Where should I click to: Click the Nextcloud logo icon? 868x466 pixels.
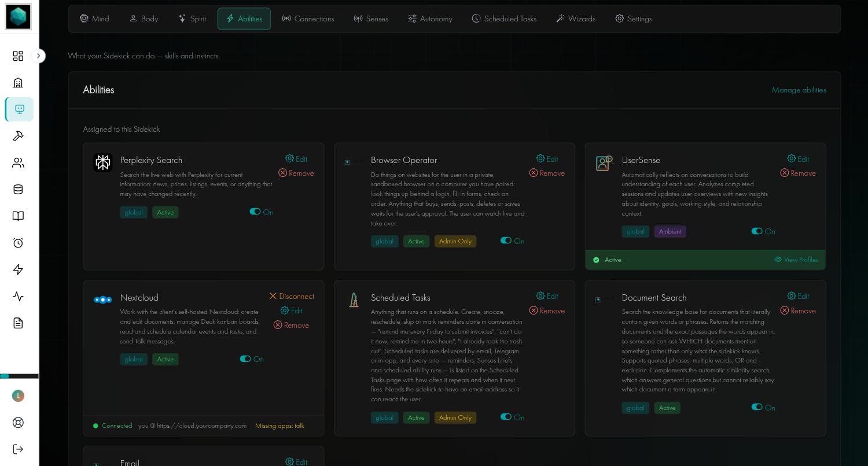[103, 299]
